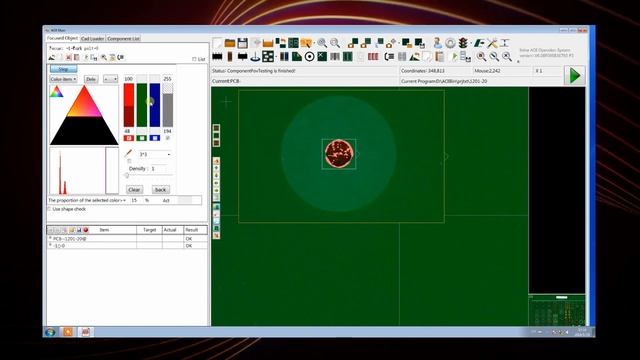
Task: Click the large green Run play button
Action: 575,76
